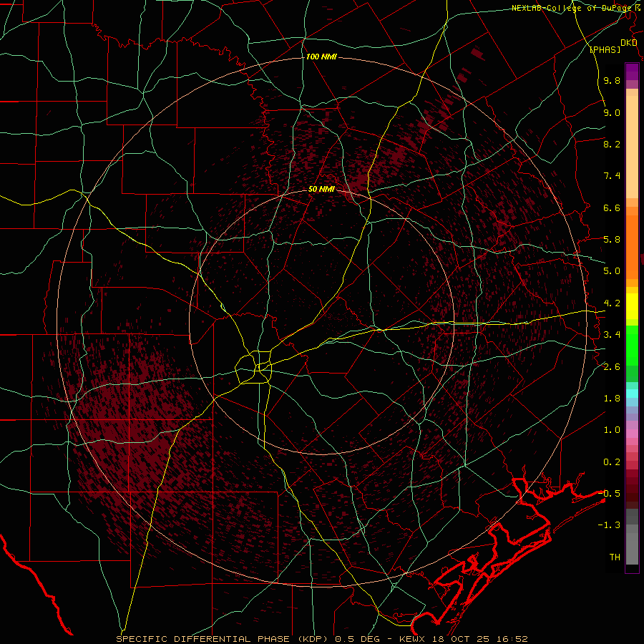644x644 pixels.
Task: Click the 7.4 scale value label
Action: 612,176
